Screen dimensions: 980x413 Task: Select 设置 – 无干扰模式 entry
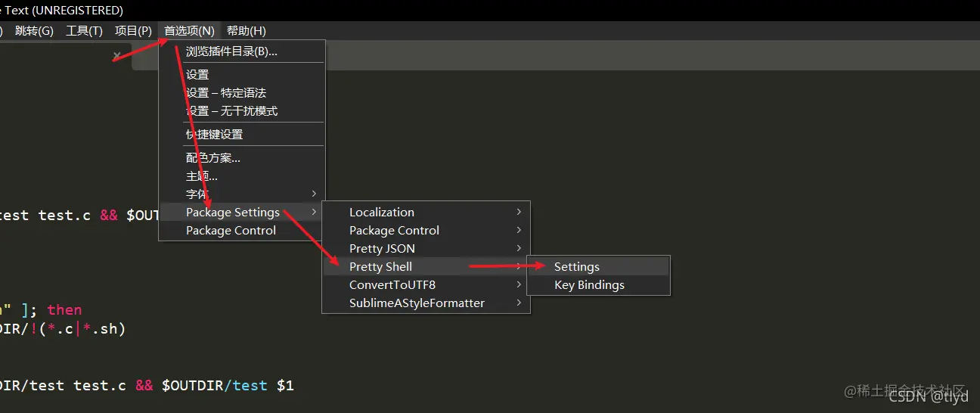pyautogui.click(x=241, y=110)
